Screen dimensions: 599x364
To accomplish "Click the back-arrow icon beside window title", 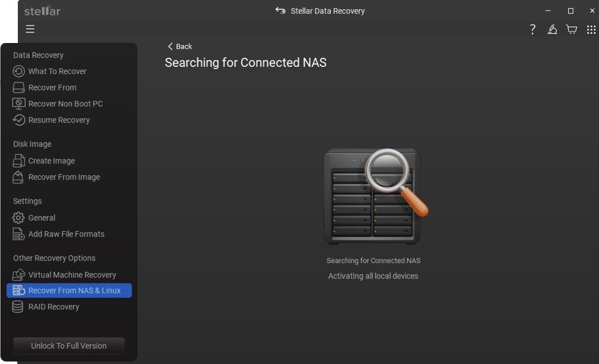I will coord(280,10).
